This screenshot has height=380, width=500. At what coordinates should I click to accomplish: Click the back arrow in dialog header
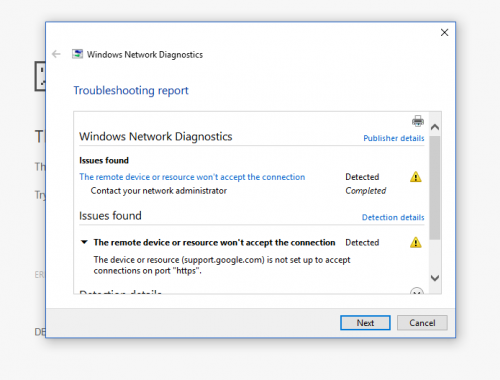(56, 54)
